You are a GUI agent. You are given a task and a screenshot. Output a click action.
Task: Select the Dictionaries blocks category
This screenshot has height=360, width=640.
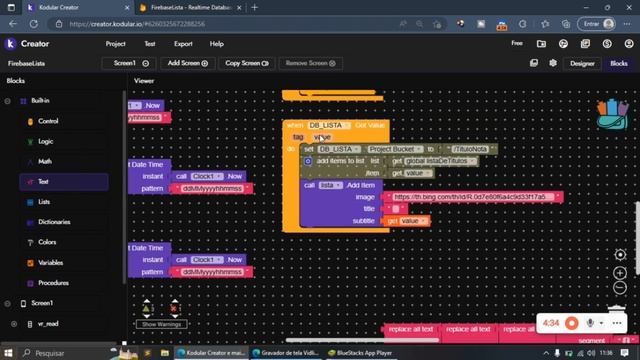pyautogui.click(x=64, y=222)
